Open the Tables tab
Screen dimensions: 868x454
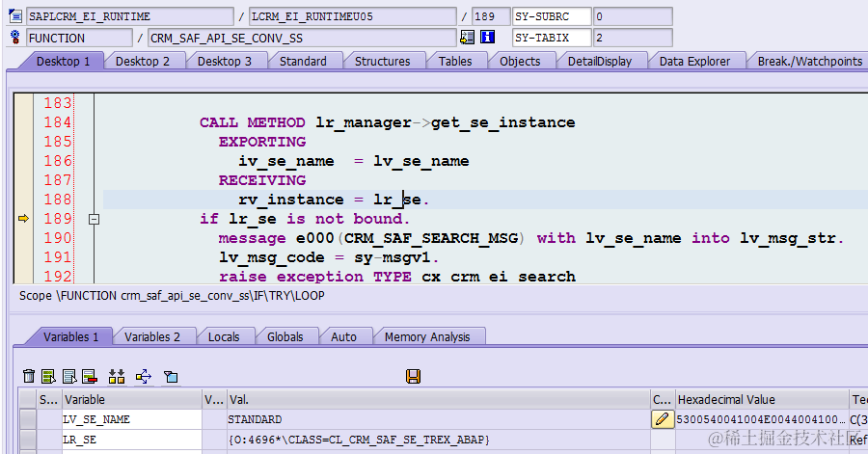pos(455,61)
